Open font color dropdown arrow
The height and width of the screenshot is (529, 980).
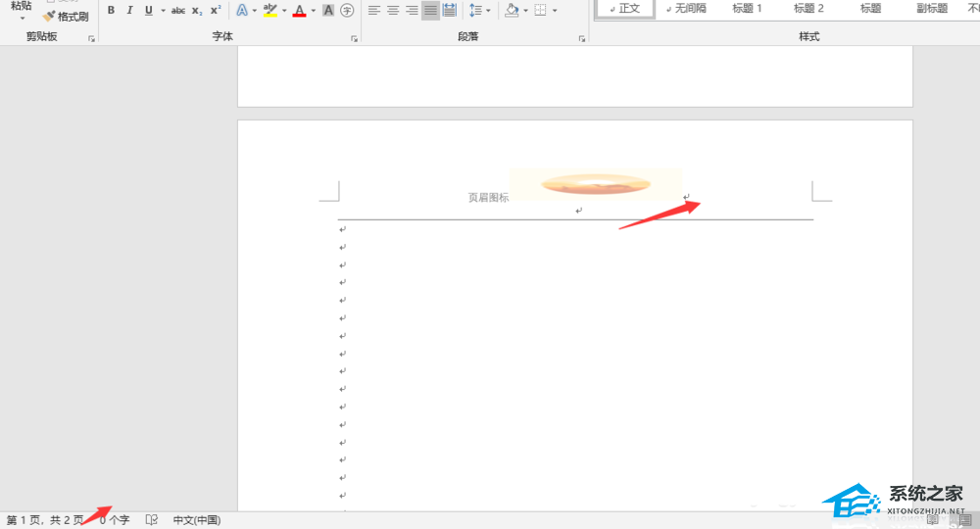coord(314,11)
